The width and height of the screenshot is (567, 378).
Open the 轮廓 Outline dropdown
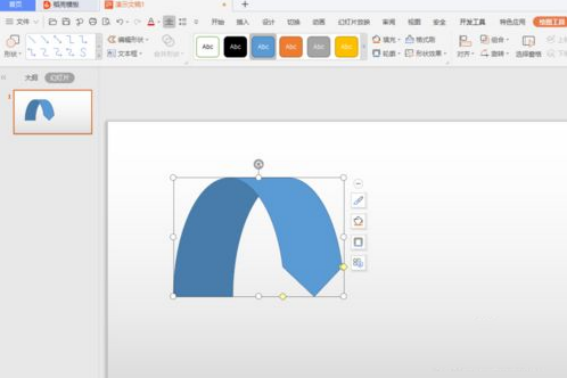386,53
